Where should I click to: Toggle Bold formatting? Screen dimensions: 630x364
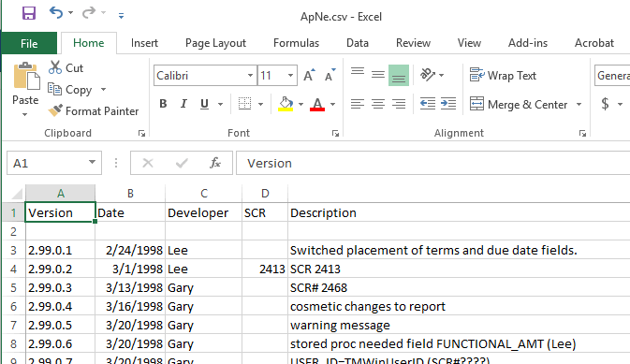click(163, 104)
